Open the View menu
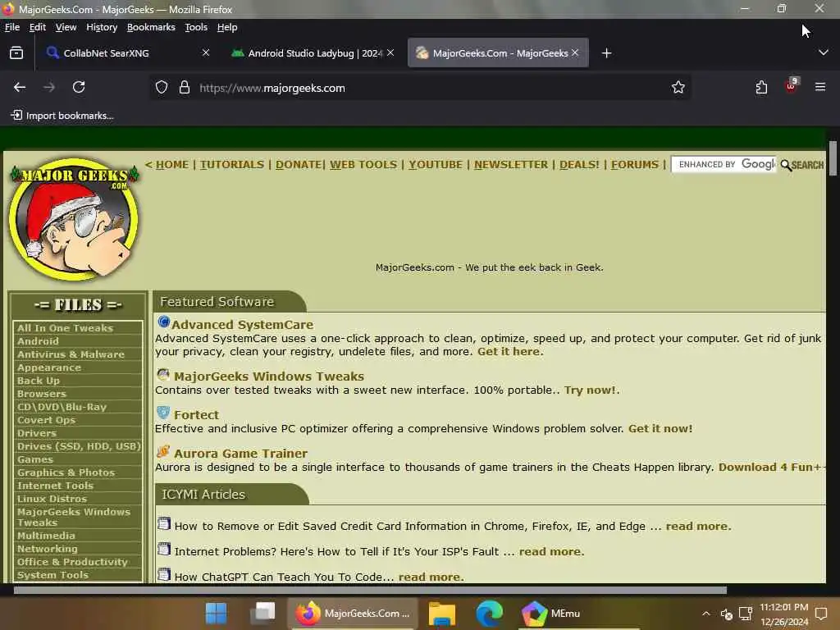 pyautogui.click(x=66, y=27)
